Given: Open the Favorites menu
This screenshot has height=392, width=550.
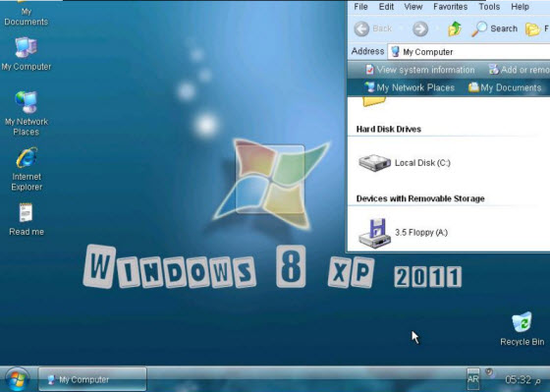Looking at the screenshot, I should 451,7.
